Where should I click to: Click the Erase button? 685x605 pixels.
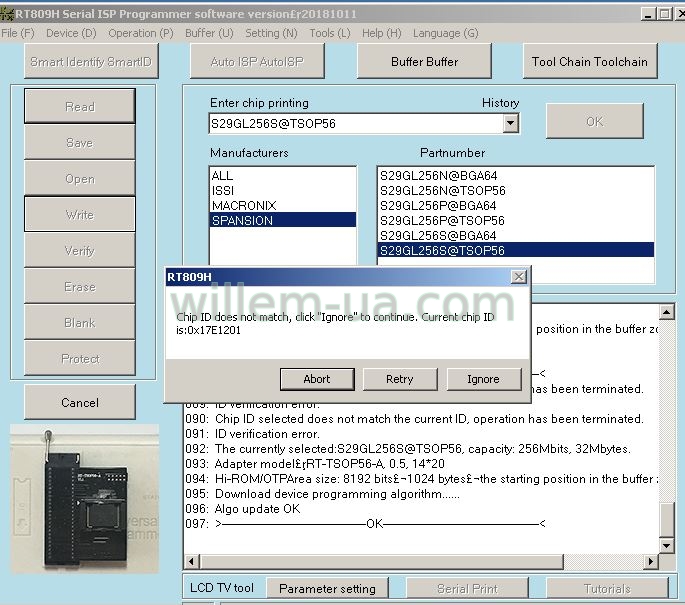pyautogui.click(x=80, y=287)
